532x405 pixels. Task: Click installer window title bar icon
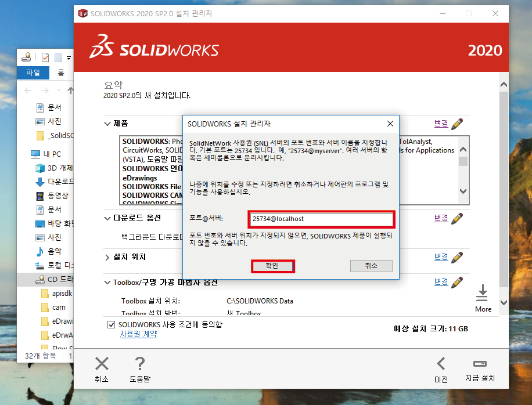click(x=83, y=13)
